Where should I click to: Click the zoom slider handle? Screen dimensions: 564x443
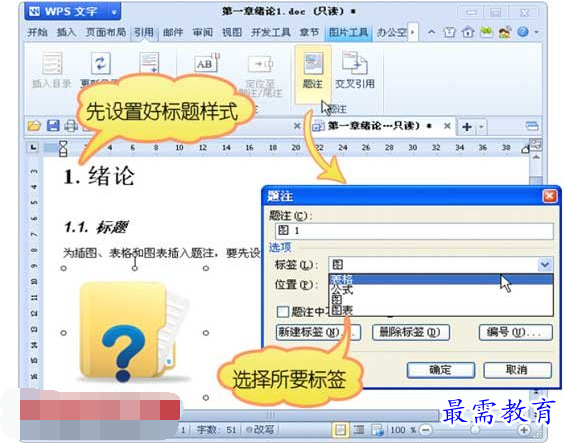coord(475,430)
